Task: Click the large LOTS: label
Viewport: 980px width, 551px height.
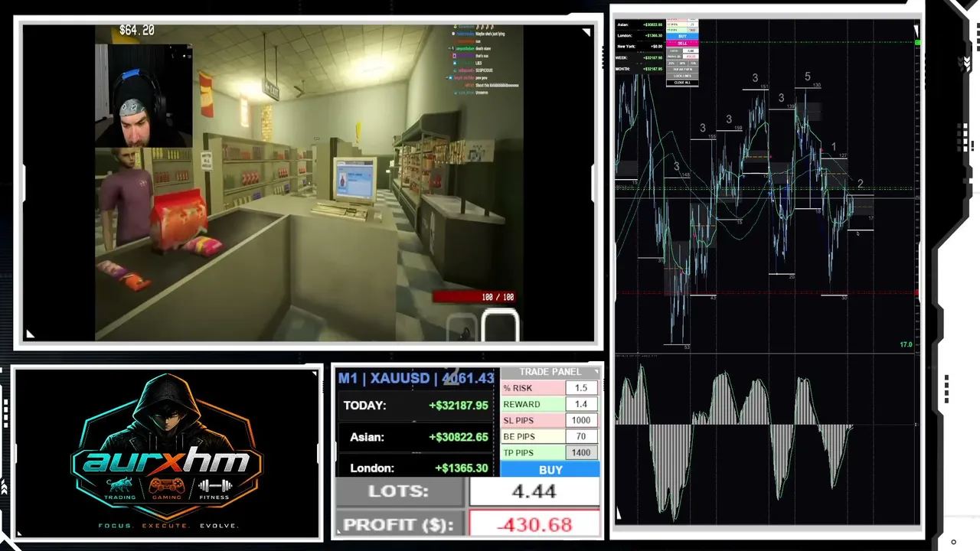Action: (398, 491)
